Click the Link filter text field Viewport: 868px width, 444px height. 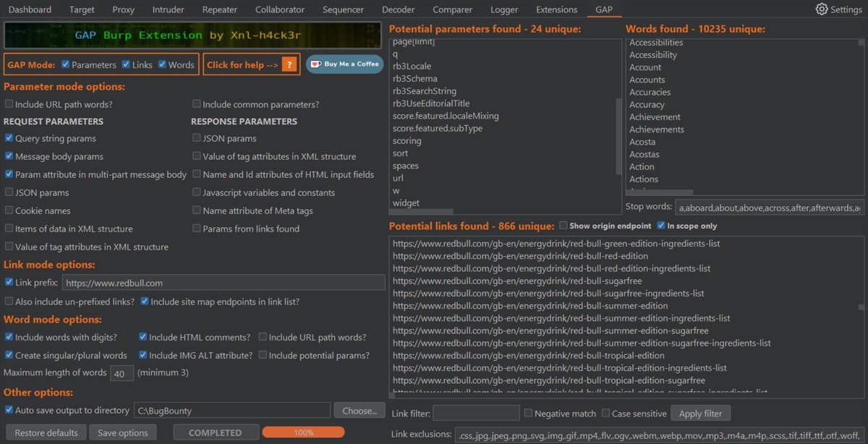click(476, 414)
